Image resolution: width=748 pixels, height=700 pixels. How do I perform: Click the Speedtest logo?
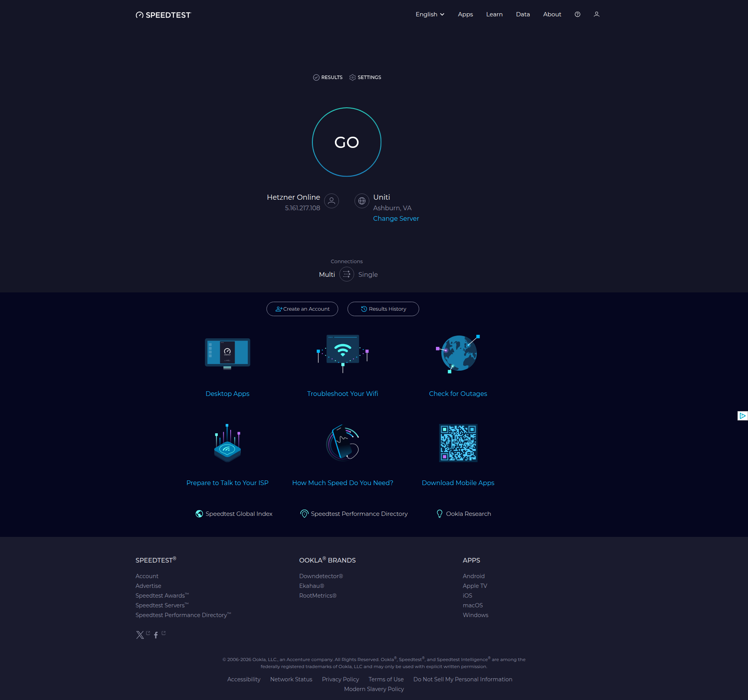click(x=164, y=15)
